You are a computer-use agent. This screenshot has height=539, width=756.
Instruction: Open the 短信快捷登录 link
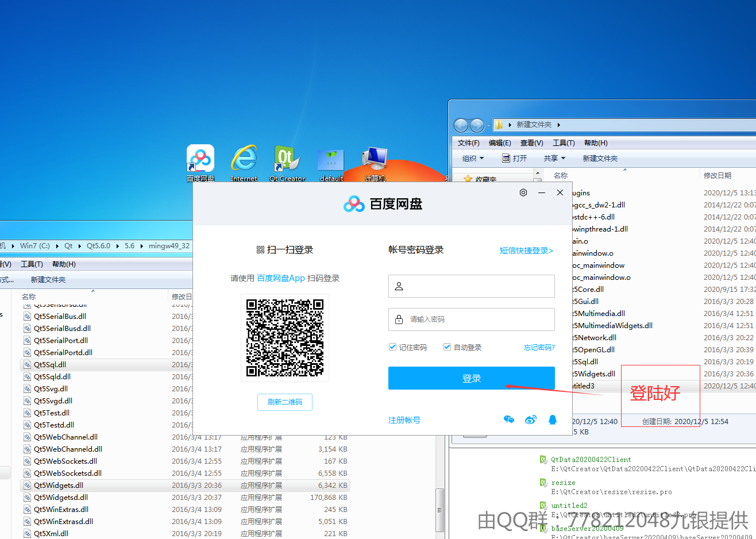point(526,251)
